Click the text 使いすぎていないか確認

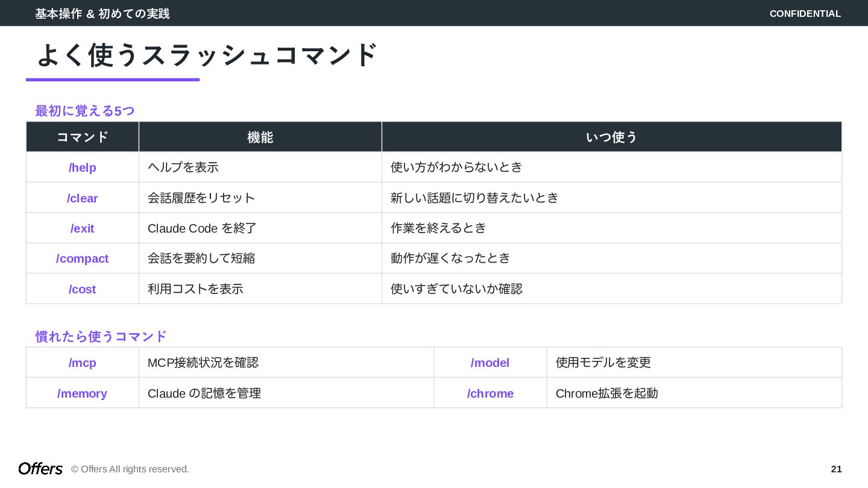tap(456, 289)
